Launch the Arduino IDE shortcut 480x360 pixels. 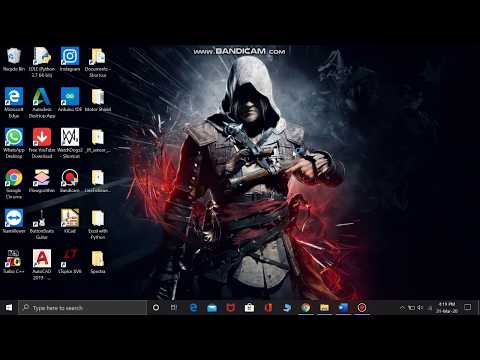pos(70,100)
